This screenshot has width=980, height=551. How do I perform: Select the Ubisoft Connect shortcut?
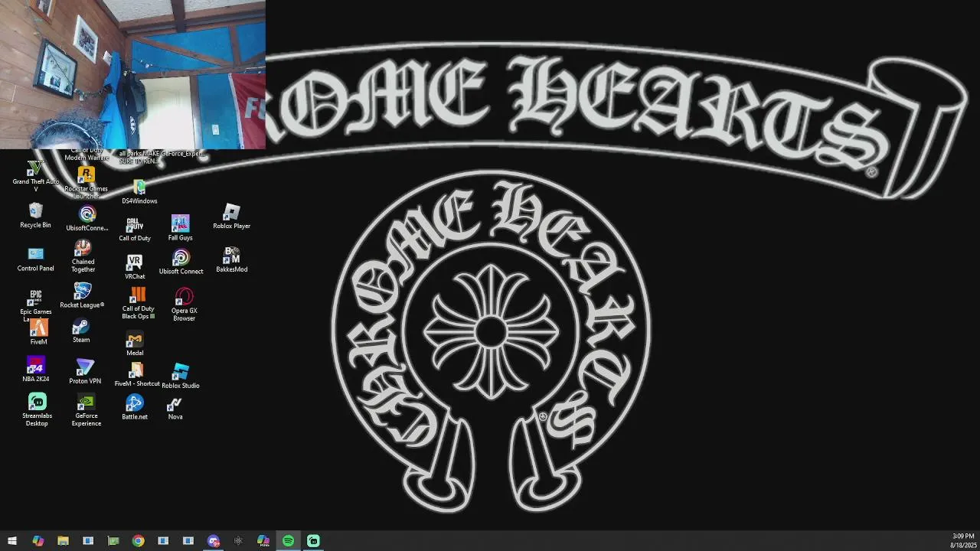181,262
